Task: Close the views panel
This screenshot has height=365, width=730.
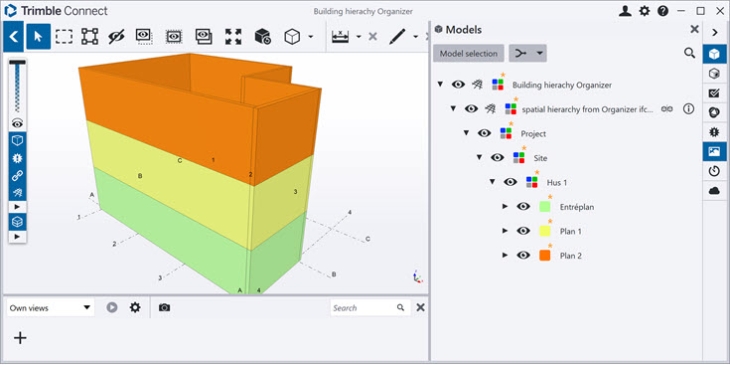Action: 420,307
